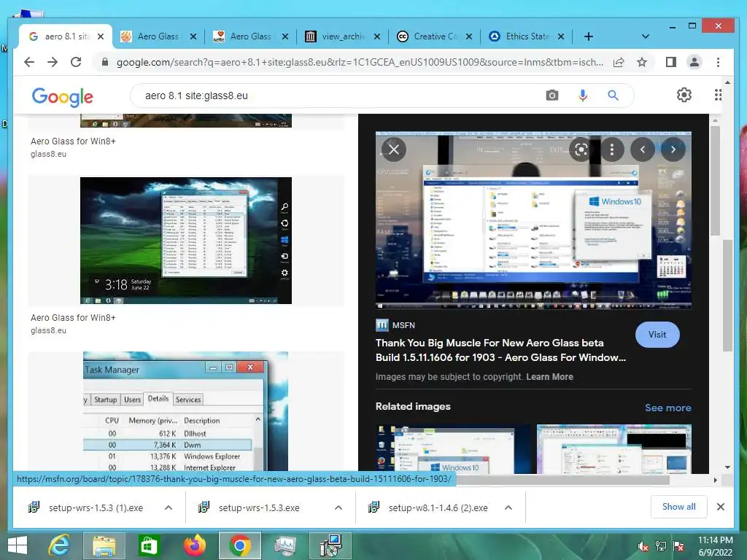747x560 pixels.
Task: Launch Firefox from the taskbar
Action: [194, 545]
